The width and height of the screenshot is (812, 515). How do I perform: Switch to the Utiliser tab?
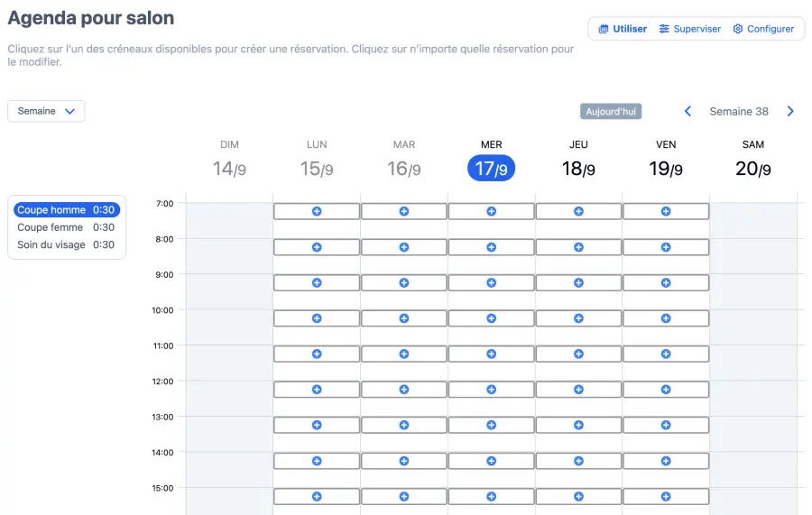point(623,29)
